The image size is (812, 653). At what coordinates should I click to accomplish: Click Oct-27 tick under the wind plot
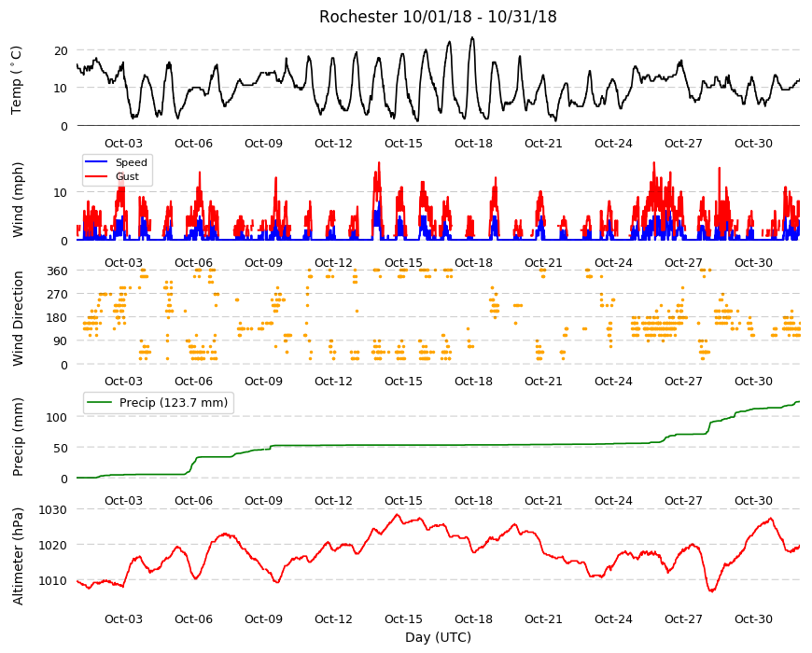pyautogui.click(x=683, y=262)
